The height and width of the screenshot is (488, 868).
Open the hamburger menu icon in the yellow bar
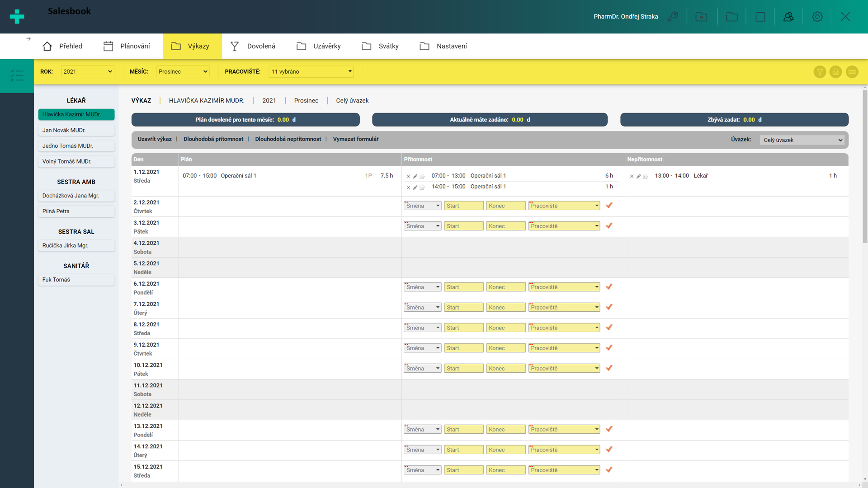[x=852, y=72]
